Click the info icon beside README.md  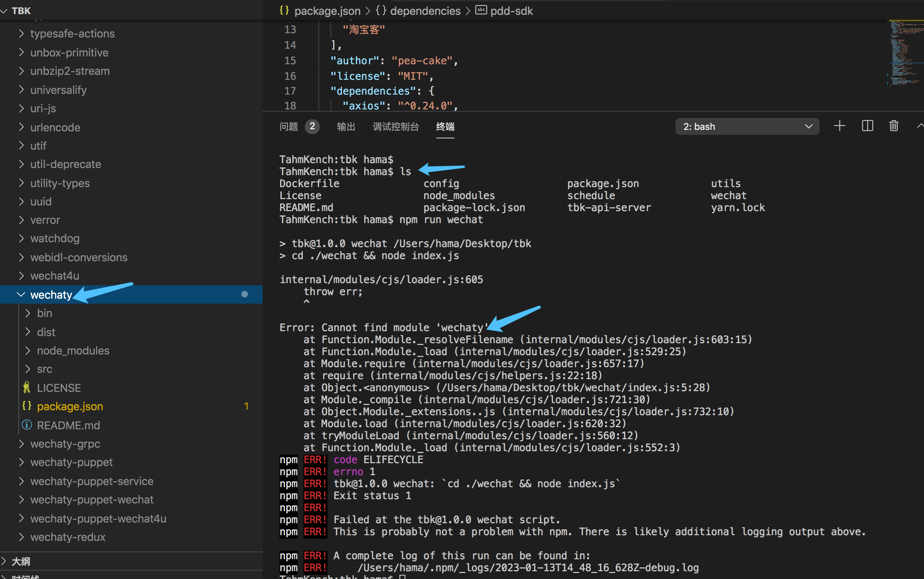click(26, 425)
